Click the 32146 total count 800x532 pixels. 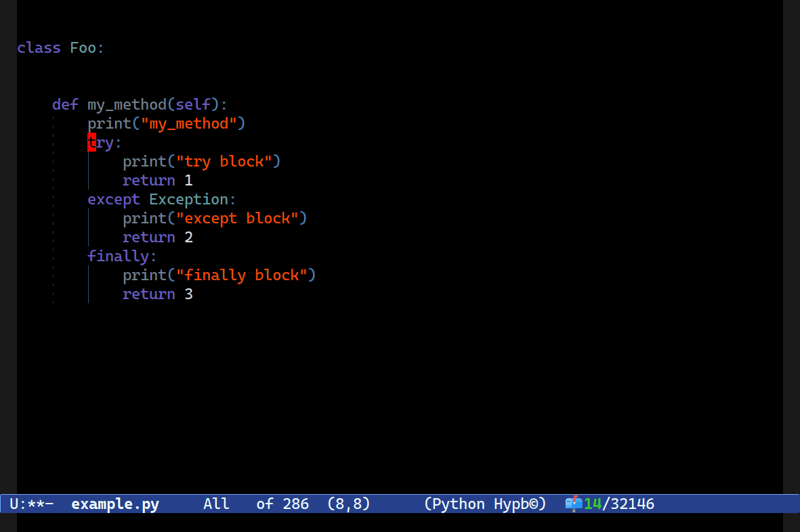(632, 504)
